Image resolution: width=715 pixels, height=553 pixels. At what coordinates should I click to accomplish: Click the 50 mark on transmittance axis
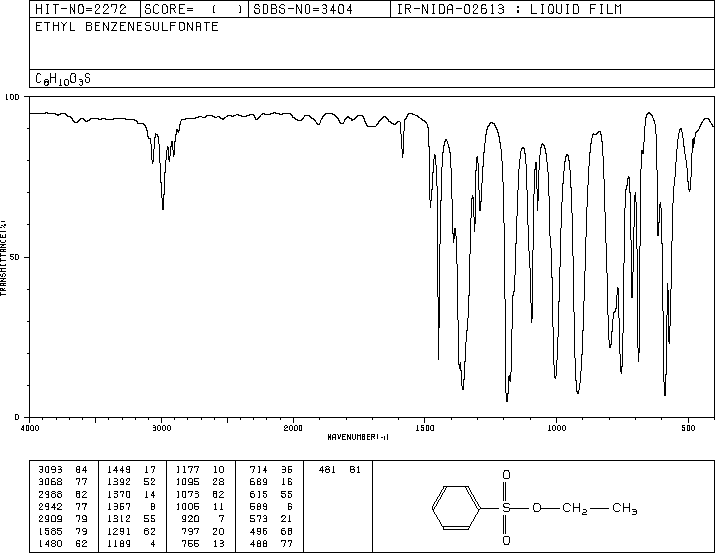[15, 257]
